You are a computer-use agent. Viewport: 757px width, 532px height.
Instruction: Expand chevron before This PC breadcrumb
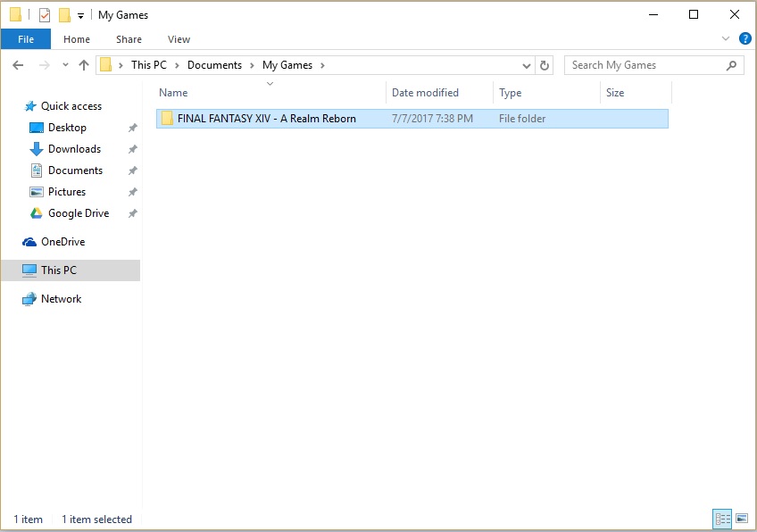(x=121, y=66)
